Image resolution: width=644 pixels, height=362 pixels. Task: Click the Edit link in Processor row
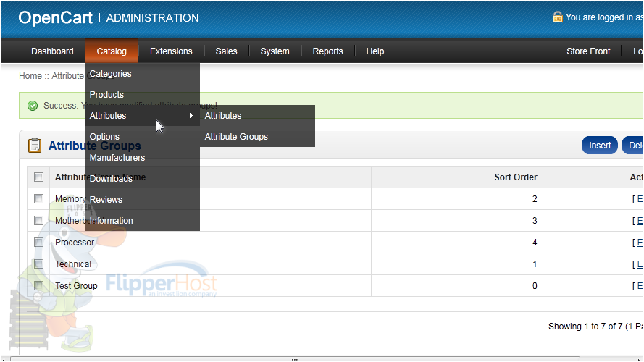point(640,243)
